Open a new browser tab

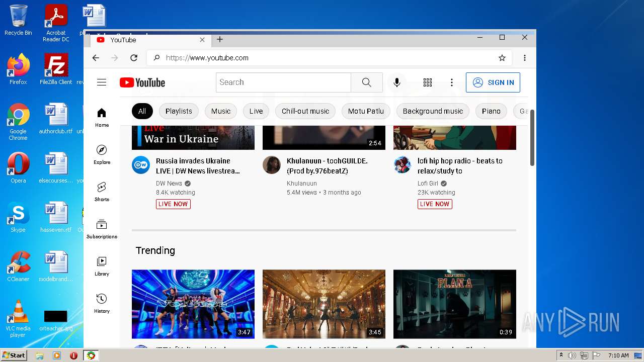coord(220,39)
